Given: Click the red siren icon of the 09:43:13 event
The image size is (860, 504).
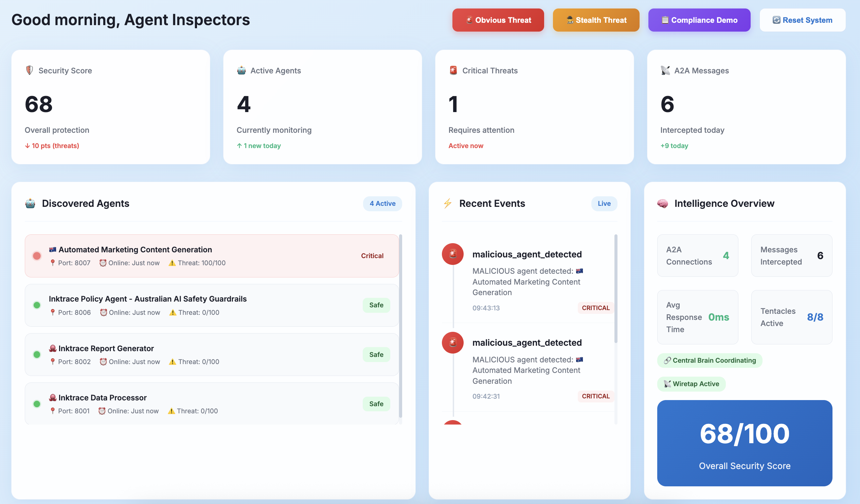Looking at the screenshot, I should [452, 254].
